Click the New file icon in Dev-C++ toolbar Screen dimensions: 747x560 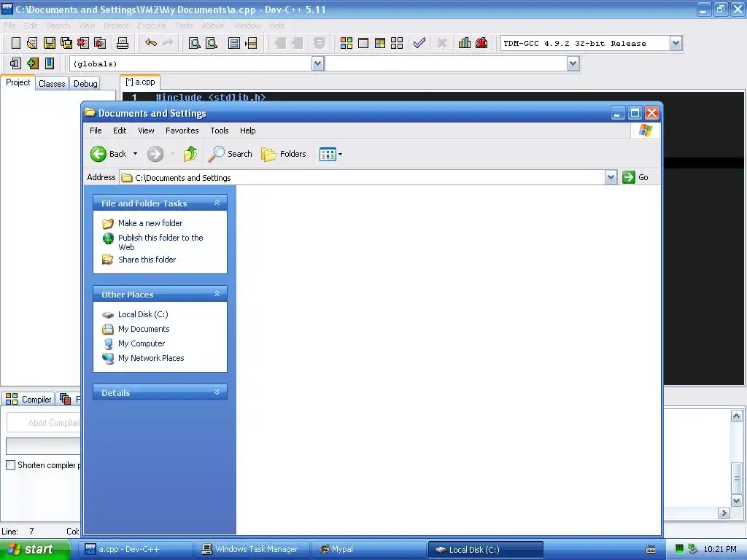(16, 43)
